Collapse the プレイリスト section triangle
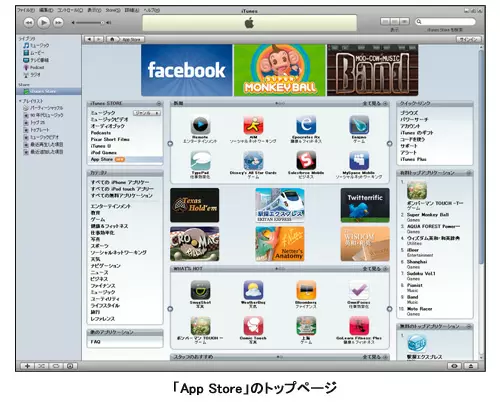This screenshot has width=500, height=404. 20,101
